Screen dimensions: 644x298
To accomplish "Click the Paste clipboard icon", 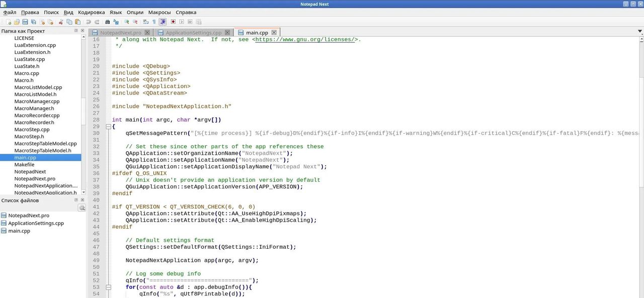I will click(x=77, y=22).
